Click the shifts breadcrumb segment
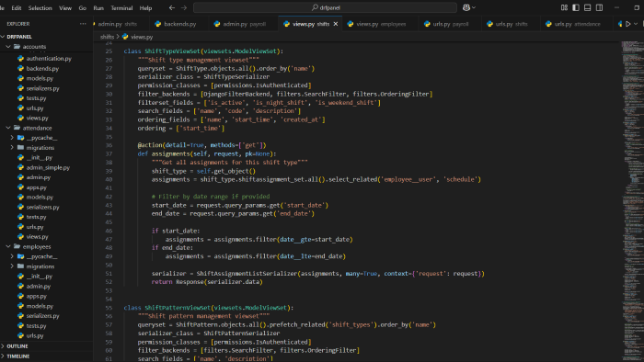 click(107, 37)
